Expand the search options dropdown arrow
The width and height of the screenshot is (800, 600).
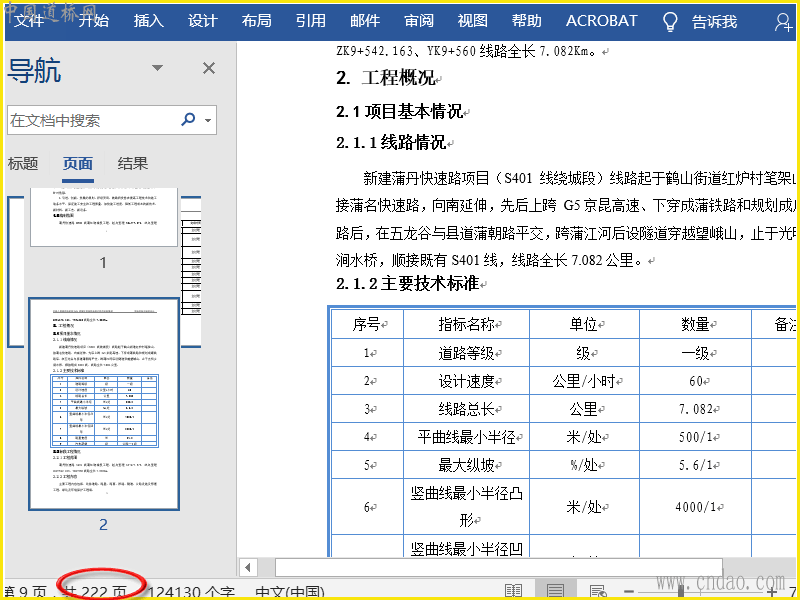208,120
